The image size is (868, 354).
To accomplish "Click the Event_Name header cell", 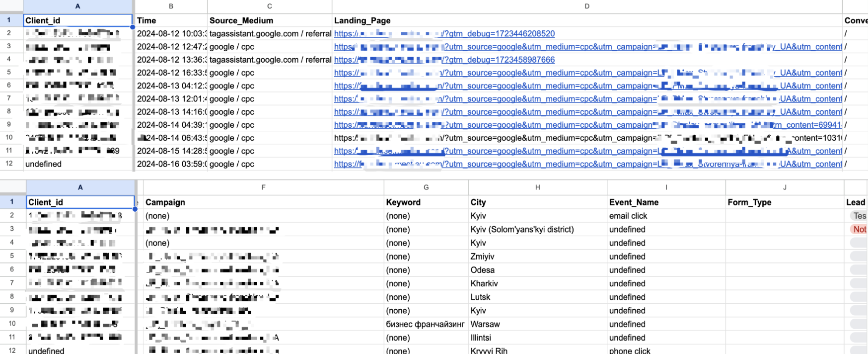I will point(666,202).
